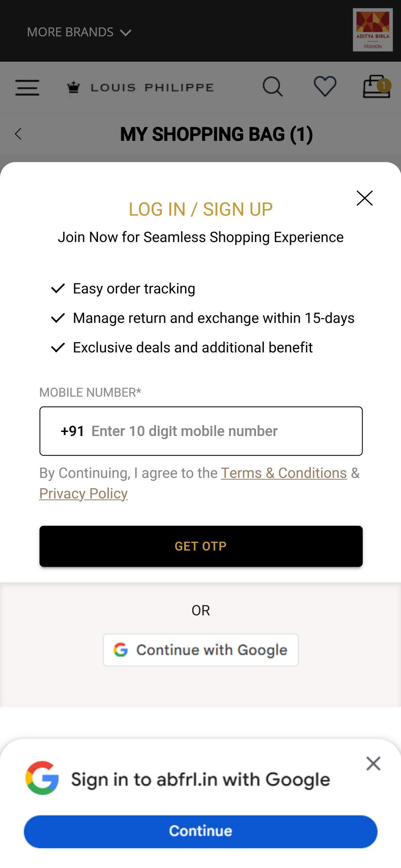
Task: Click the Aditya Birla Fashion logo
Action: pos(373,30)
